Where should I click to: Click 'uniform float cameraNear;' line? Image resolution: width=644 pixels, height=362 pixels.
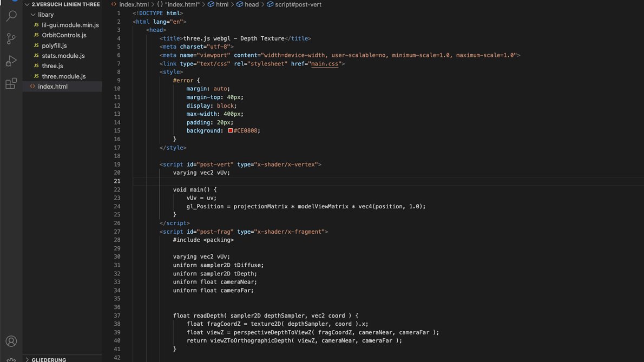[215, 282]
